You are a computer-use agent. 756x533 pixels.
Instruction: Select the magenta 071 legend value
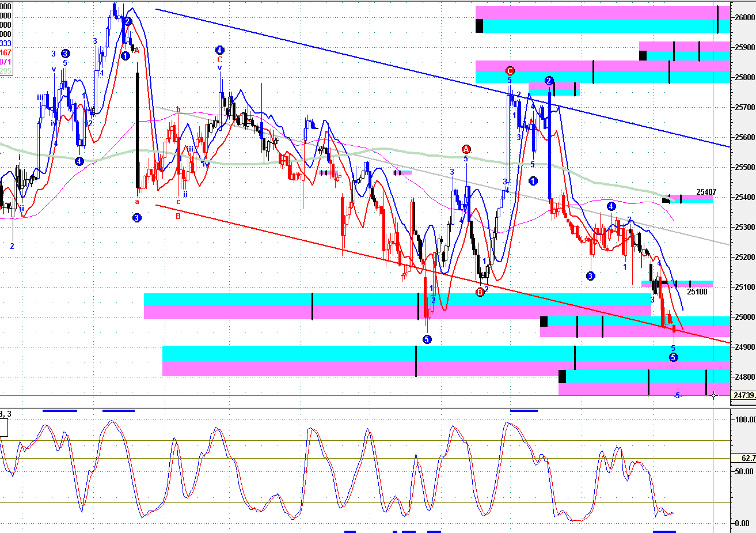[5, 62]
